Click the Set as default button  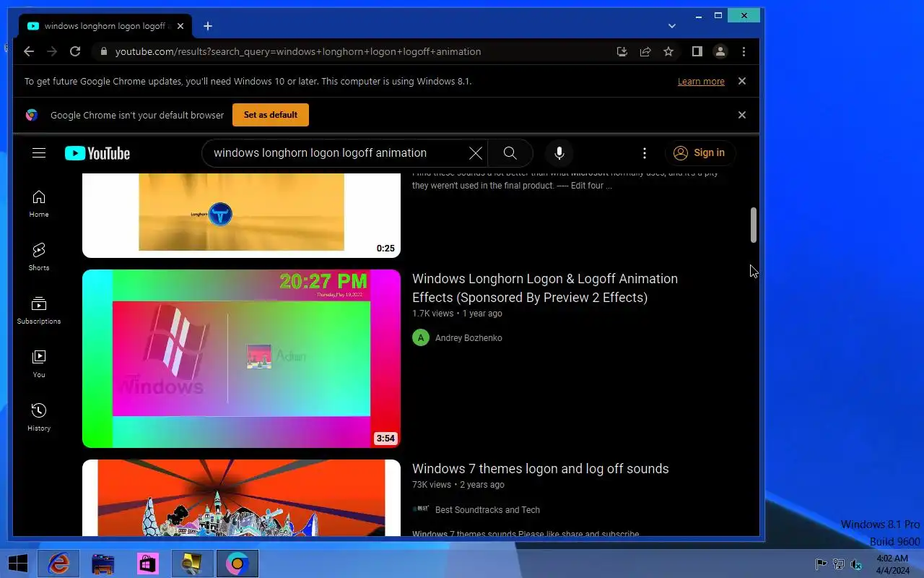click(271, 115)
